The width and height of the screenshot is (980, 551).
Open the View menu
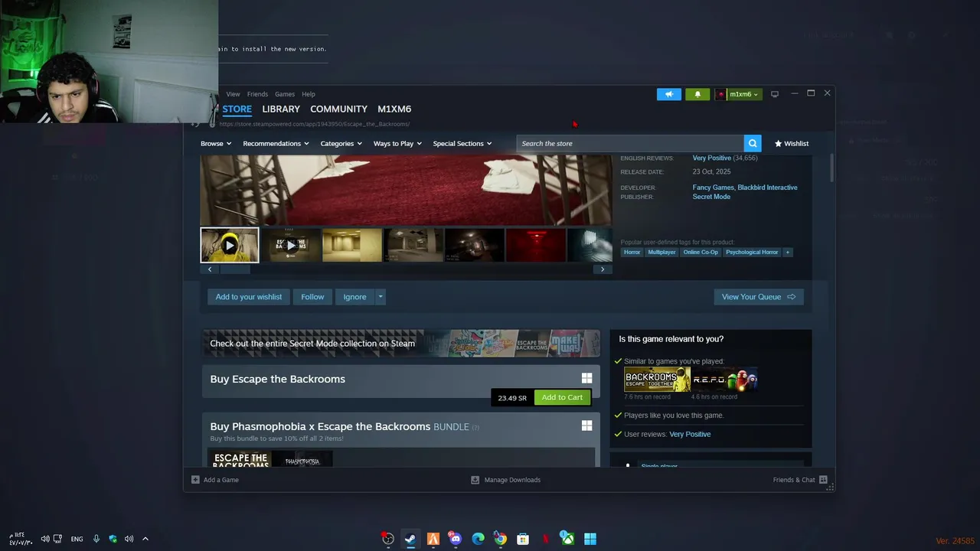point(233,94)
